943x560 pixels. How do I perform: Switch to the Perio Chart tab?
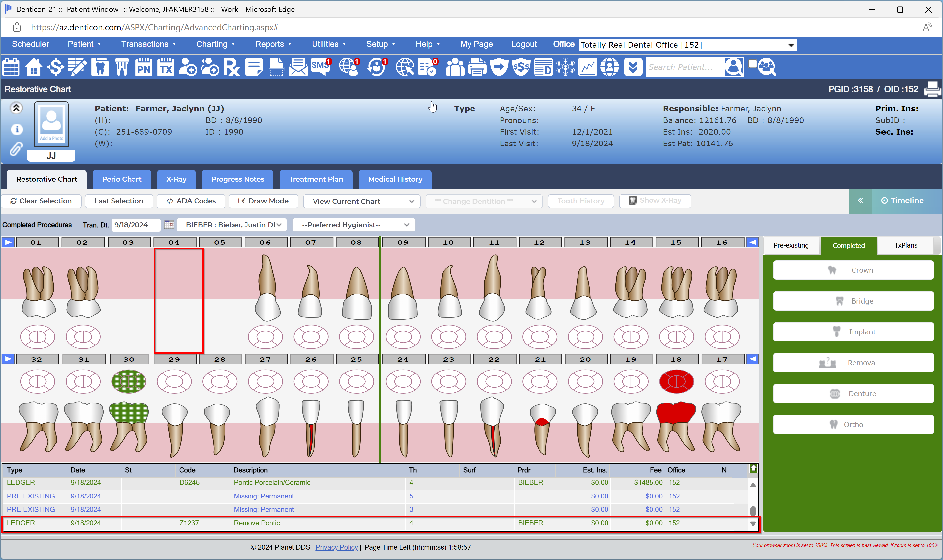[122, 179]
